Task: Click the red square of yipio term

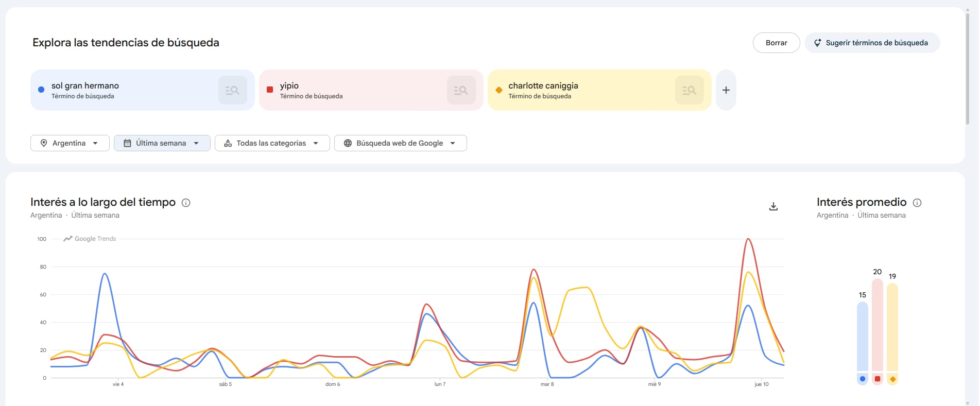Action: (270, 90)
